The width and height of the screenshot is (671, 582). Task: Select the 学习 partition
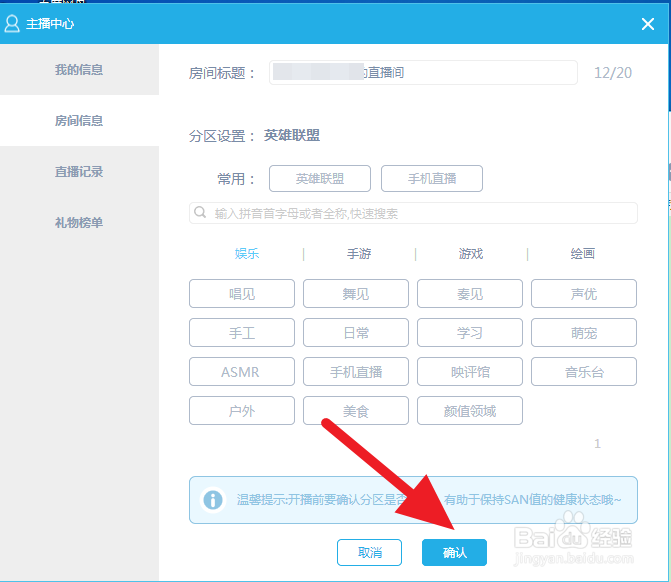(x=470, y=333)
